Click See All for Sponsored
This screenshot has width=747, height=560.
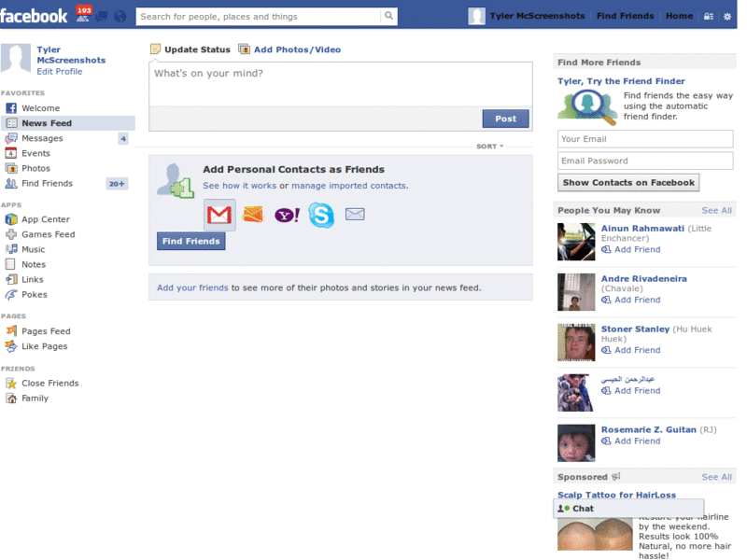point(716,477)
